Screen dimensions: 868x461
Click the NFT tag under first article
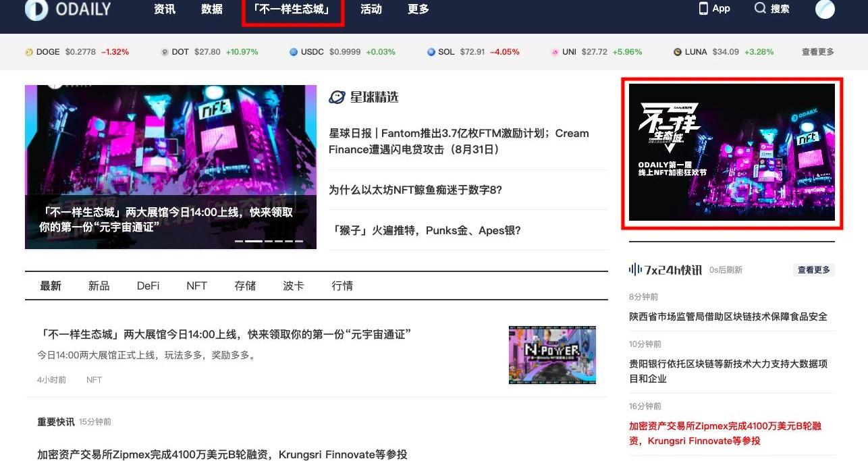94,380
